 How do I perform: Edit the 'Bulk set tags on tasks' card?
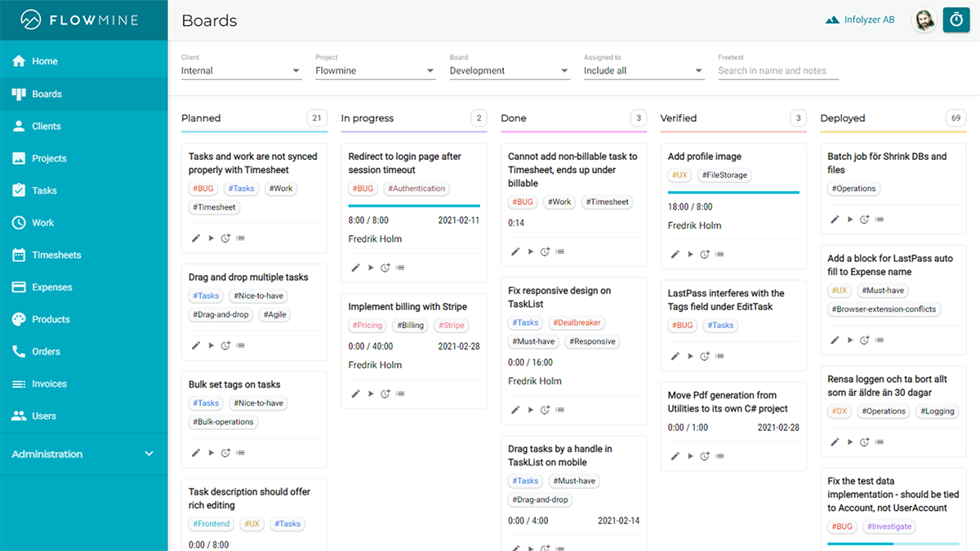[x=196, y=453]
